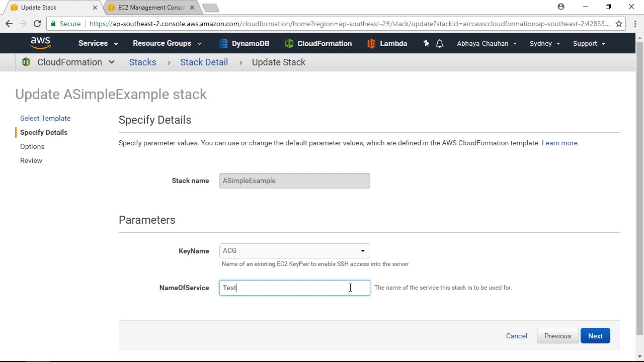Open the KeyName dropdown
Viewport: 644px width, 362px height.
click(295, 251)
